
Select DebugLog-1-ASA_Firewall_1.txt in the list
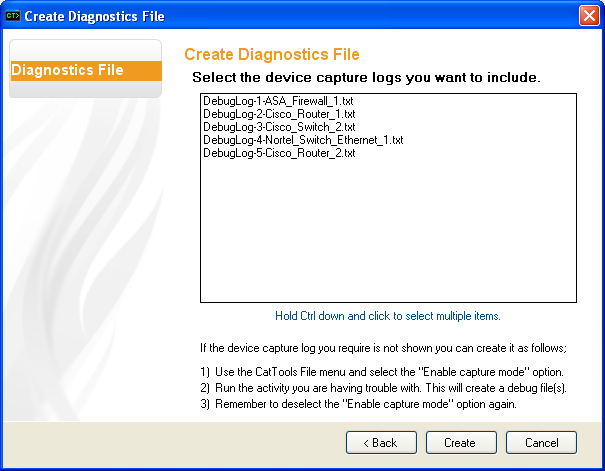pyautogui.click(x=270, y=101)
